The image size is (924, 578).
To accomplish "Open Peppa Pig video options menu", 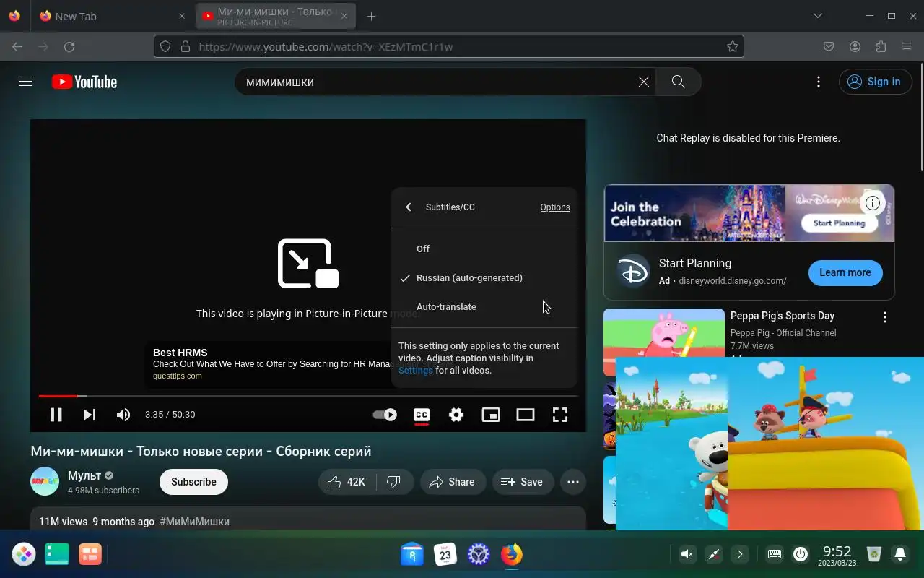I will click(884, 317).
